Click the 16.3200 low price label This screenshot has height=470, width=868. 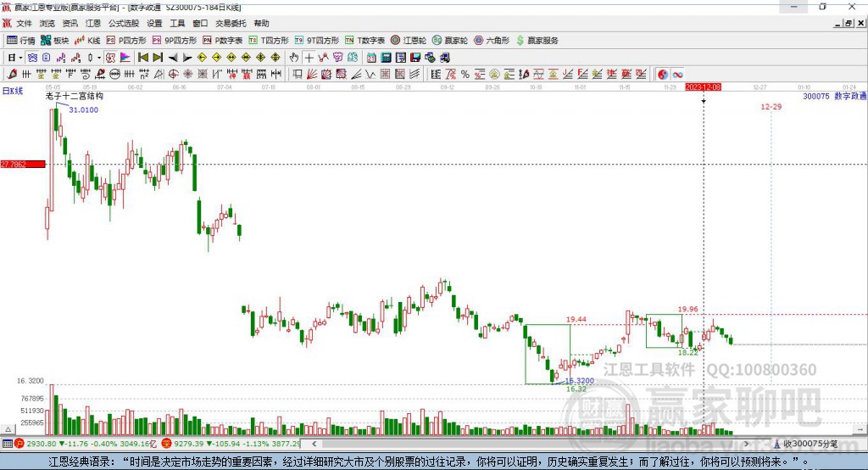580,381
